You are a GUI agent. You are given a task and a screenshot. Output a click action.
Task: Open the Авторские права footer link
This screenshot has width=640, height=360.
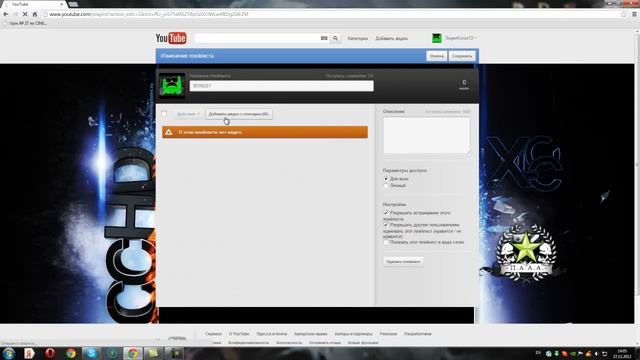point(310,334)
